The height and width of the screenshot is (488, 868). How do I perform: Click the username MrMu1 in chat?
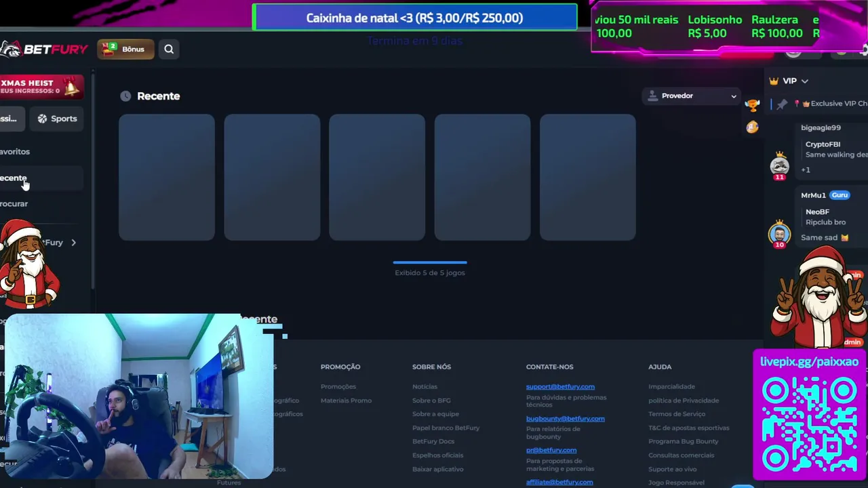[813, 195]
